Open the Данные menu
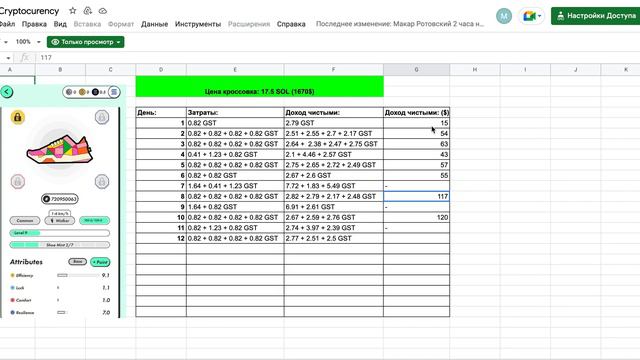Viewport: 640px width, 360px height. pos(154,24)
